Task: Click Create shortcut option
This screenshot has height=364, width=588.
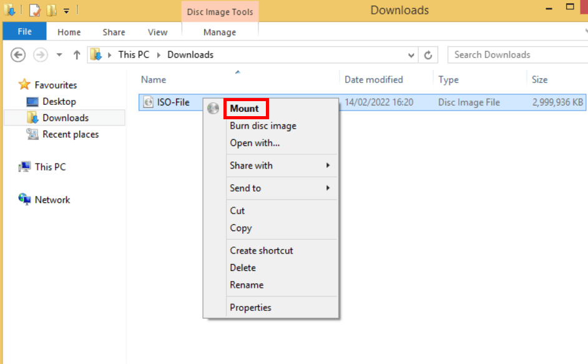Action: click(262, 250)
